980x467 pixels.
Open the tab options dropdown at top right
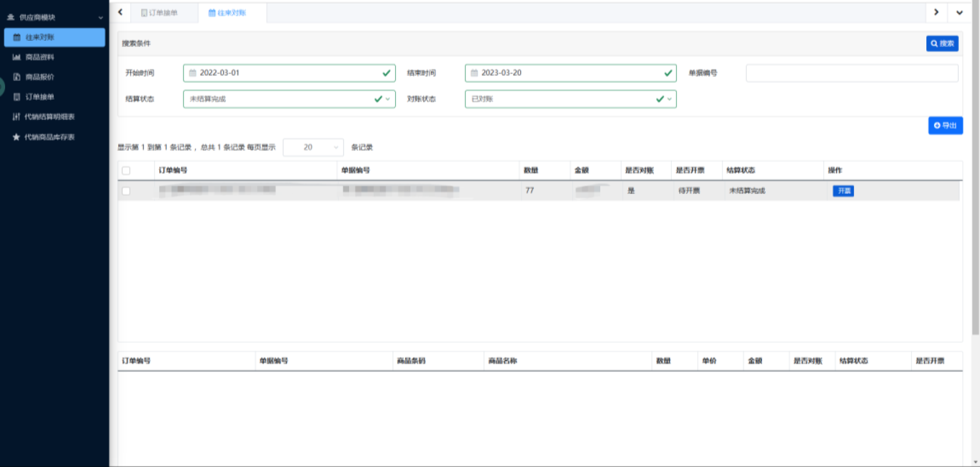959,13
